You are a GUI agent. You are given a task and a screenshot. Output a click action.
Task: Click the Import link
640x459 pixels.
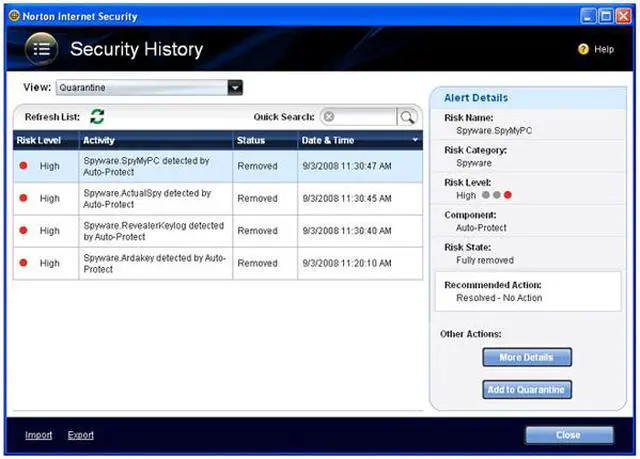click(x=39, y=435)
